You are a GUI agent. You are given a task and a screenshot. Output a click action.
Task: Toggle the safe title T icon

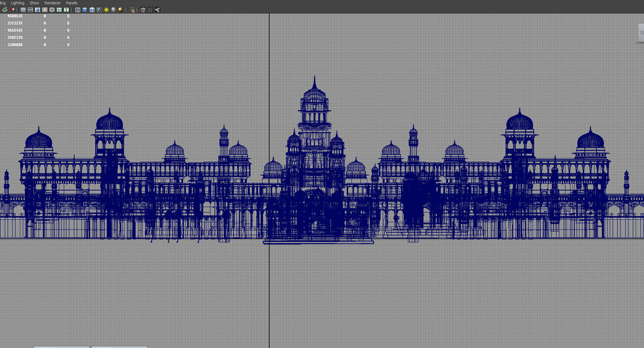(66, 10)
